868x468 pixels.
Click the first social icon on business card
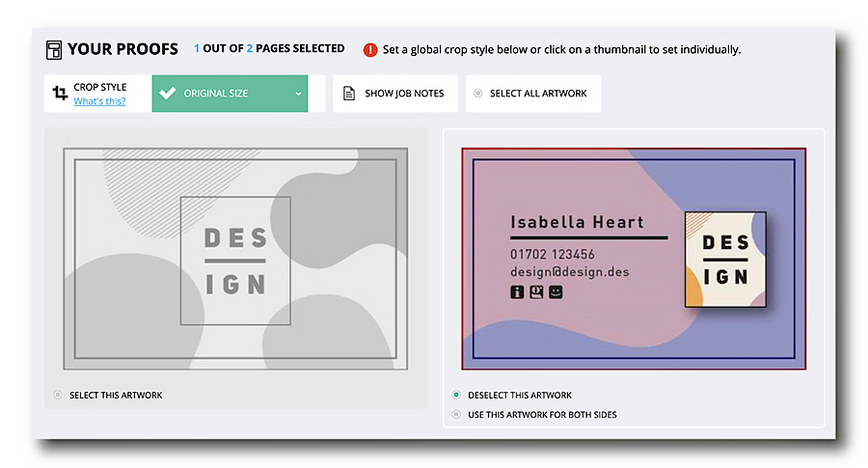517,291
